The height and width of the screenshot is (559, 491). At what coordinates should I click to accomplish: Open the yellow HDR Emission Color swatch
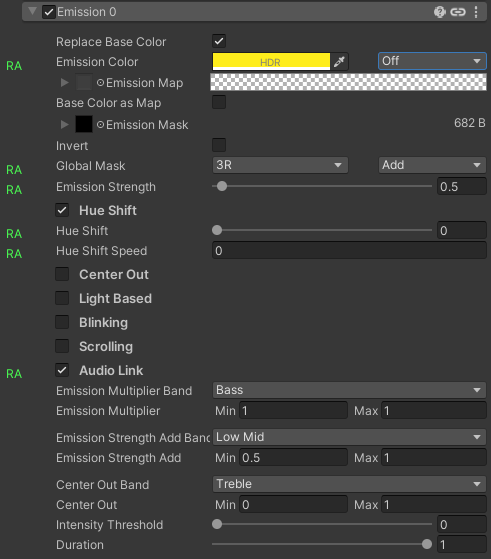click(x=271, y=62)
